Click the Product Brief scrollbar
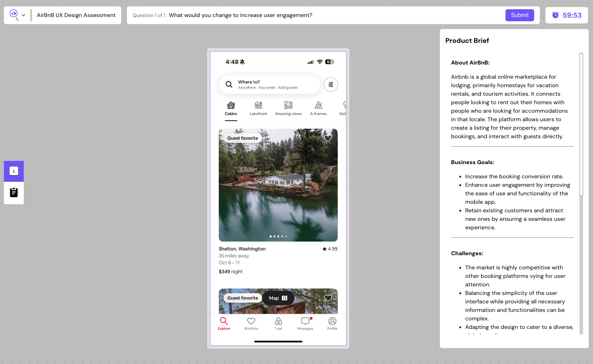Viewport: 593px width, 364px height. coord(581,124)
